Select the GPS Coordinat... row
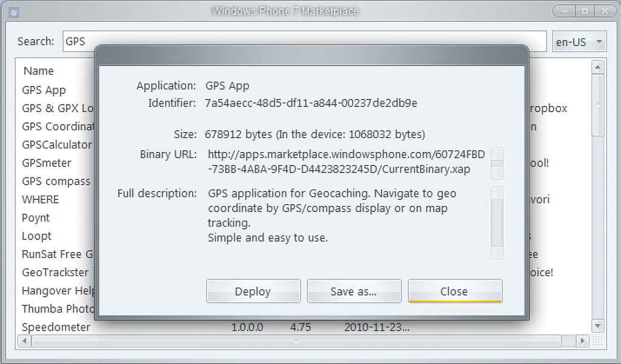This screenshot has height=364, width=621. (x=58, y=126)
